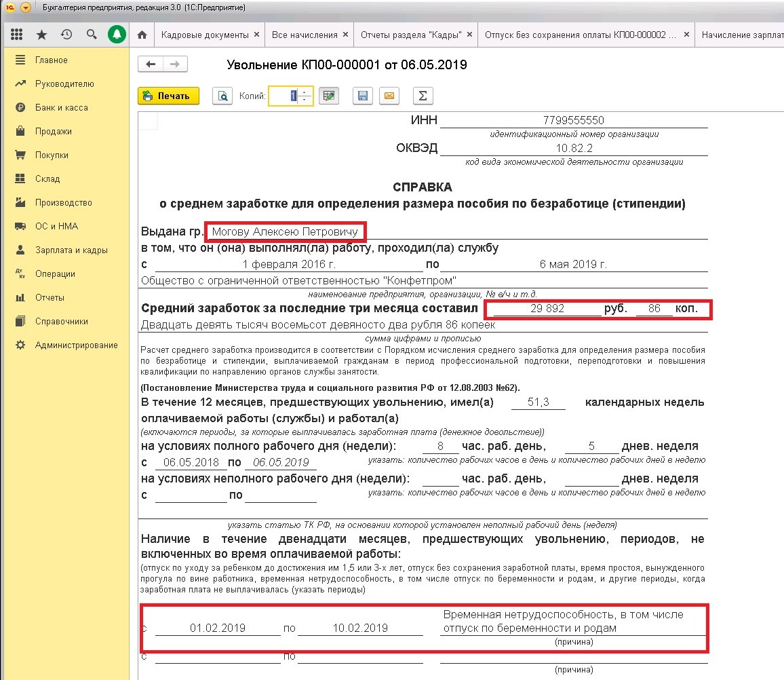Image resolution: width=784 pixels, height=680 pixels.
Task: Go to the Home page icon
Action: 142,35
